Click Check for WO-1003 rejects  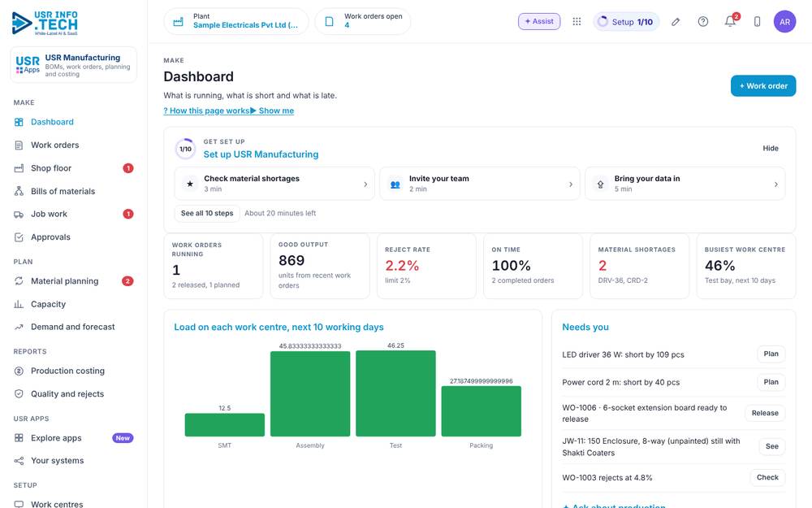click(767, 477)
